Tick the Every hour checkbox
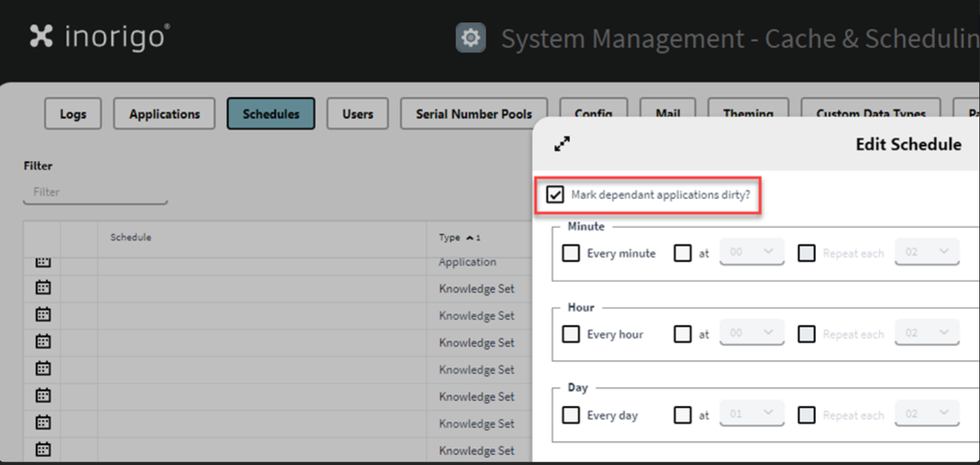This screenshot has height=465, width=980. [571, 334]
